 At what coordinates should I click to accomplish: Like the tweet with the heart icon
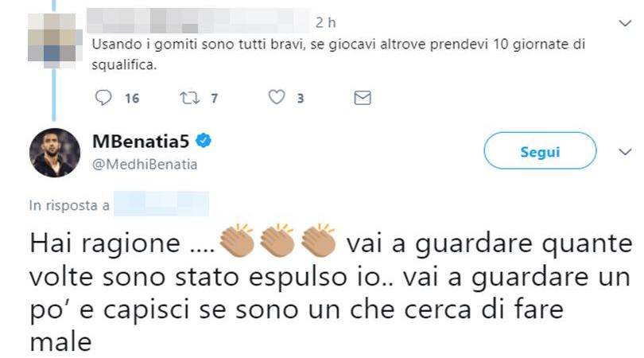pos(277,97)
